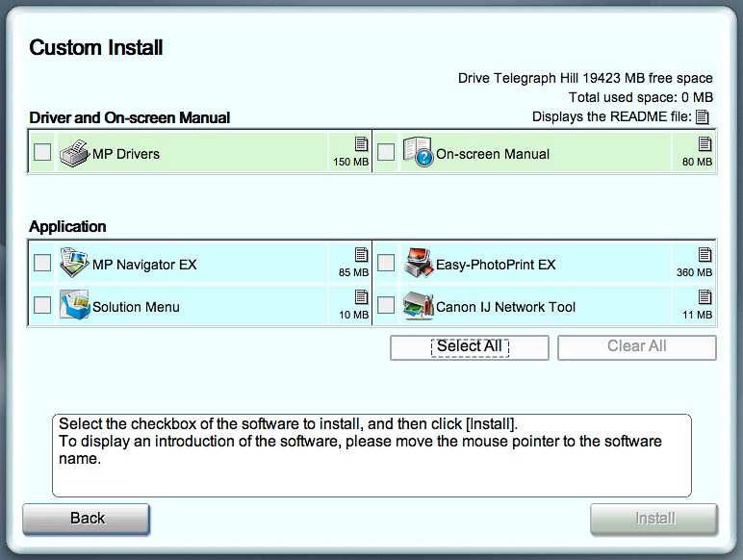Screen dimensions: 743x560
Task: Open README document icon for Solution Menu
Action: pyautogui.click(x=361, y=297)
